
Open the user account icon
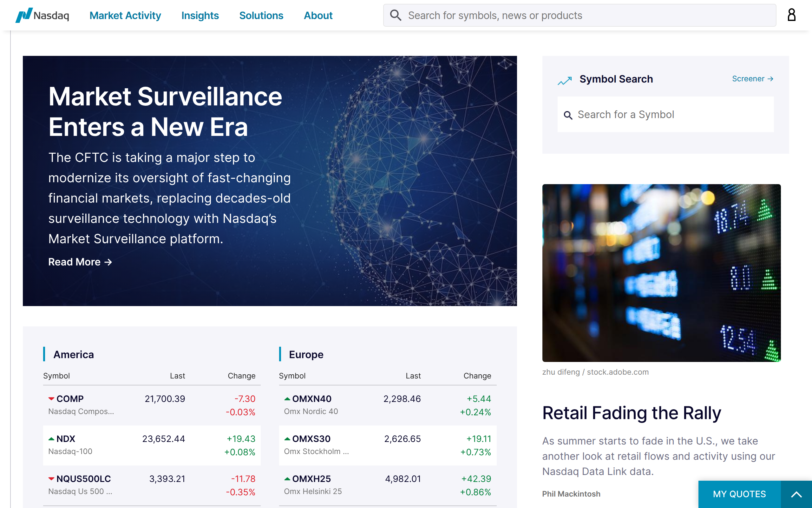coord(791,15)
